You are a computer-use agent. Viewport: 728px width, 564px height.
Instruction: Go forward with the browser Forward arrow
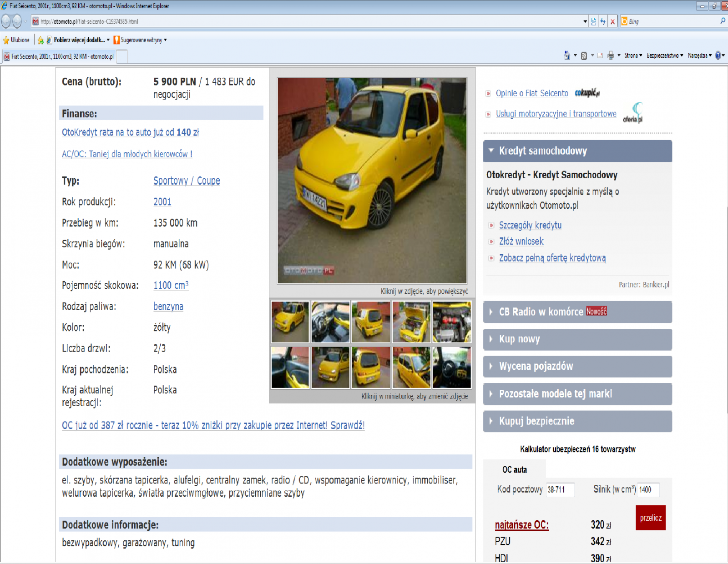click(17, 21)
